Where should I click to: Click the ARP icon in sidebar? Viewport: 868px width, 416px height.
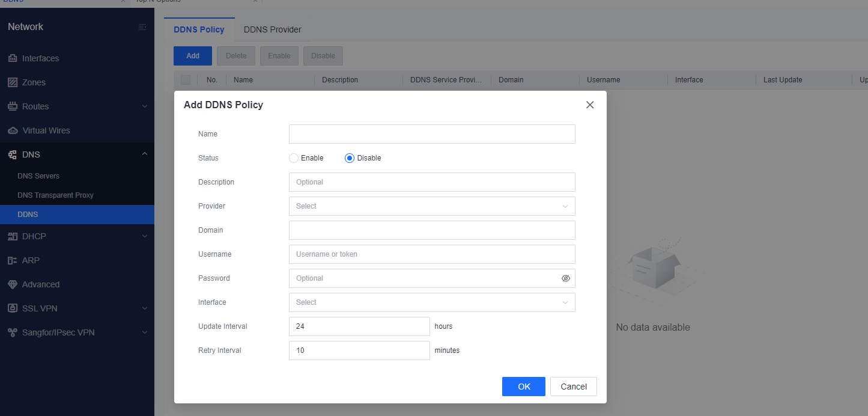[x=13, y=260]
